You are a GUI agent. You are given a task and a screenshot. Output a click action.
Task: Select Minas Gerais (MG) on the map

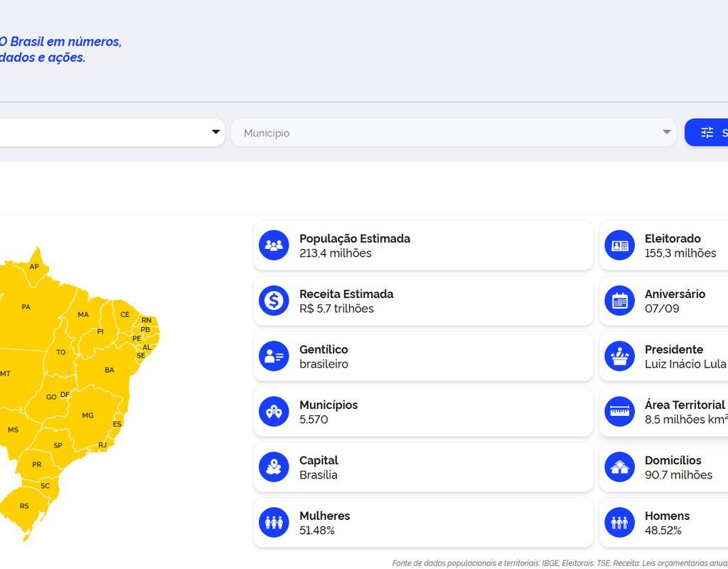tap(87, 415)
